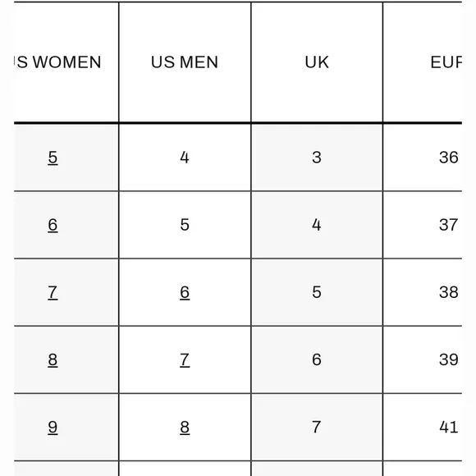The height and width of the screenshot is (476, 476).
Task: Select the EUR size 39 cell
Action: coord(423,359)
